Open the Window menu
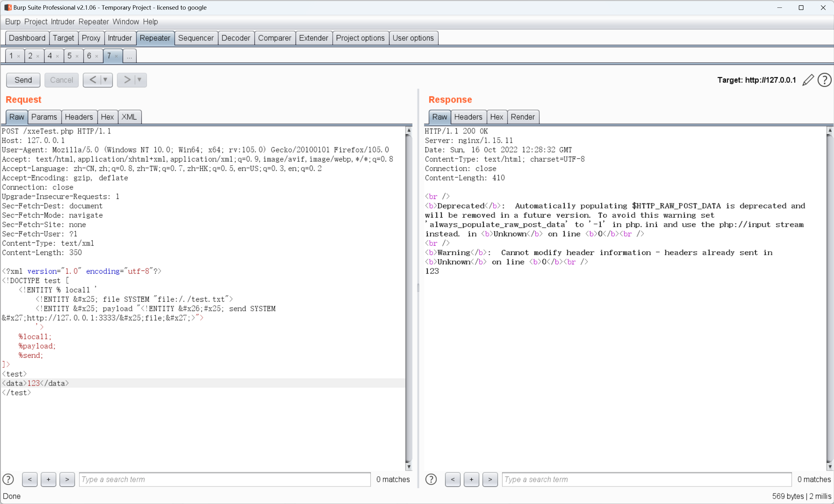Image resolution: width=834 pixels, height=504 pixels. 126,22
